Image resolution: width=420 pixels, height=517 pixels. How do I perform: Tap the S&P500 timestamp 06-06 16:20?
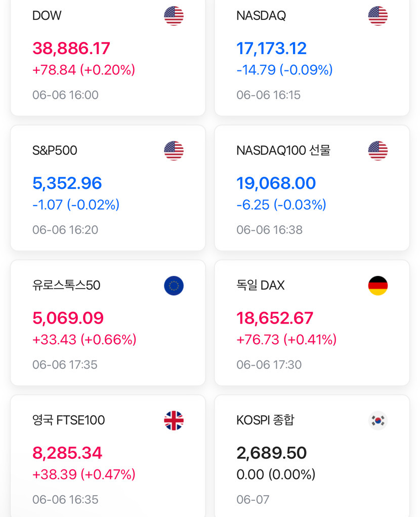(x=65, y=230)
